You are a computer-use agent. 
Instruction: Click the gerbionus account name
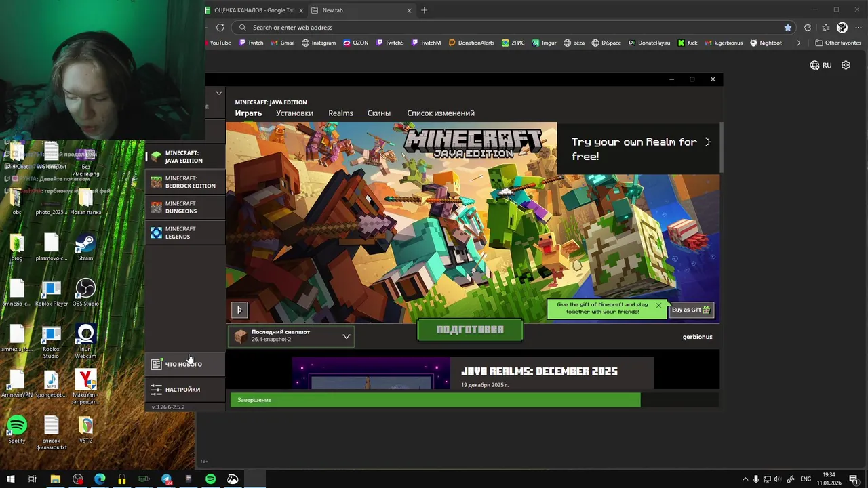(x=697, y=337)
